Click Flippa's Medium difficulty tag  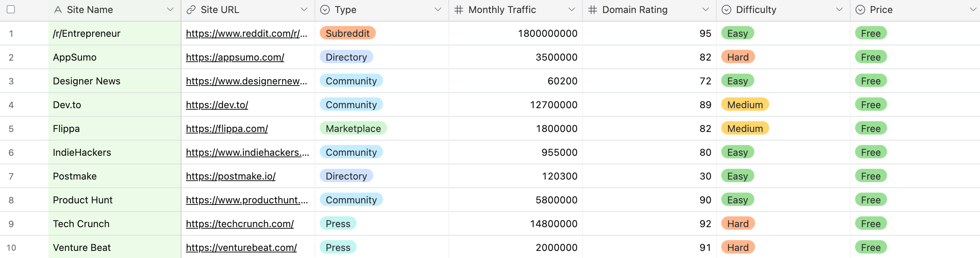pyautogui.click(x=745, y=128)
